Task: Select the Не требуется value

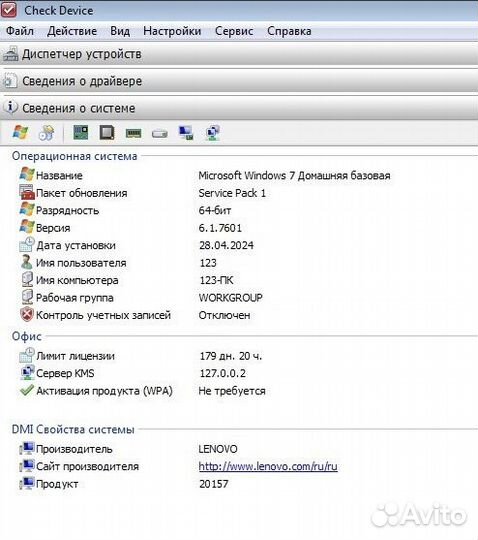Action: click(232, 391)
